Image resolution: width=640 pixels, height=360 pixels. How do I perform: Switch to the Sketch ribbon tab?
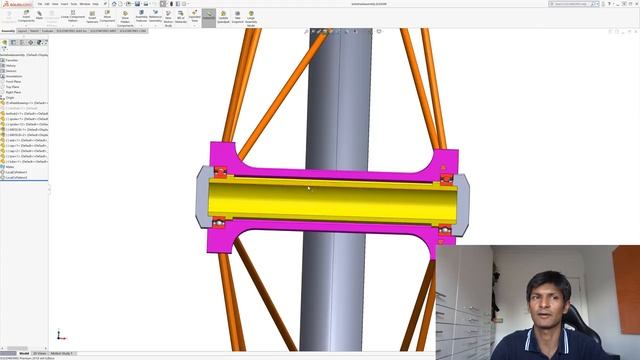tap(34, 31)
